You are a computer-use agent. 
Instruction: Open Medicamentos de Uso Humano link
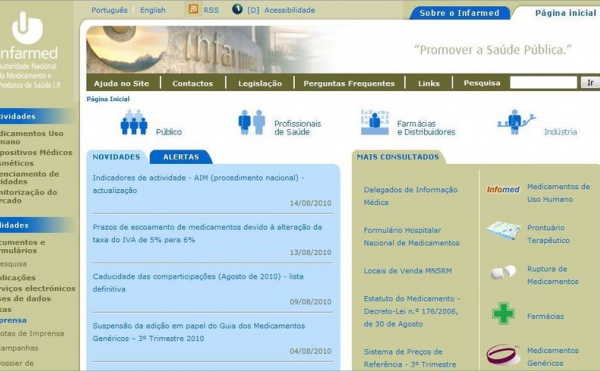558,193
